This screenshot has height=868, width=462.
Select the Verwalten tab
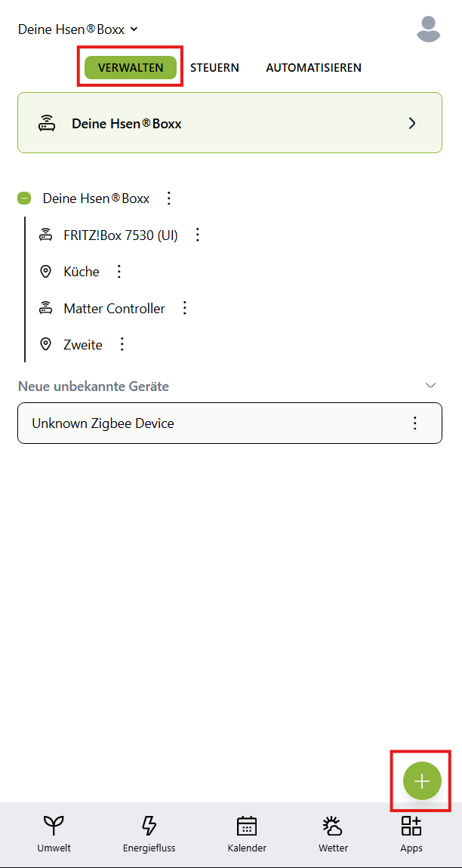(131, 68)
